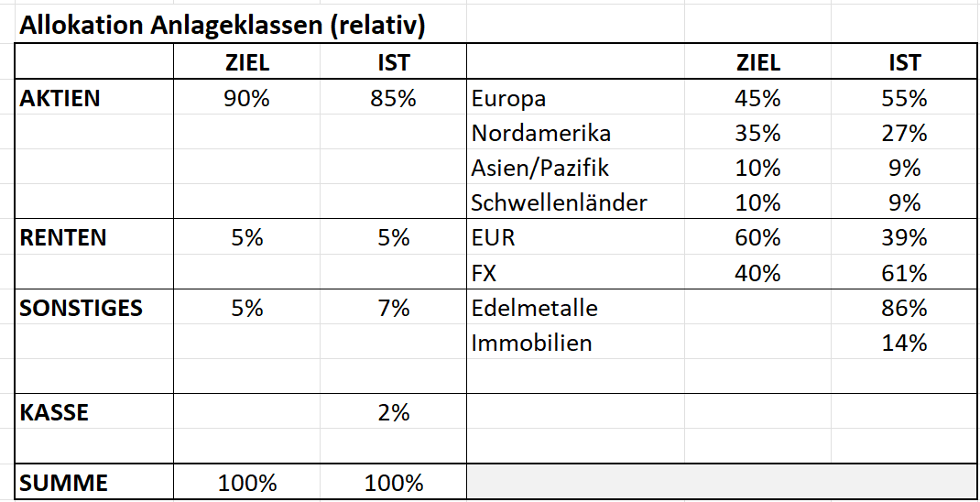Click the SUMME row label cell
The image size is (980, 502).
click(x=64, y=483)
